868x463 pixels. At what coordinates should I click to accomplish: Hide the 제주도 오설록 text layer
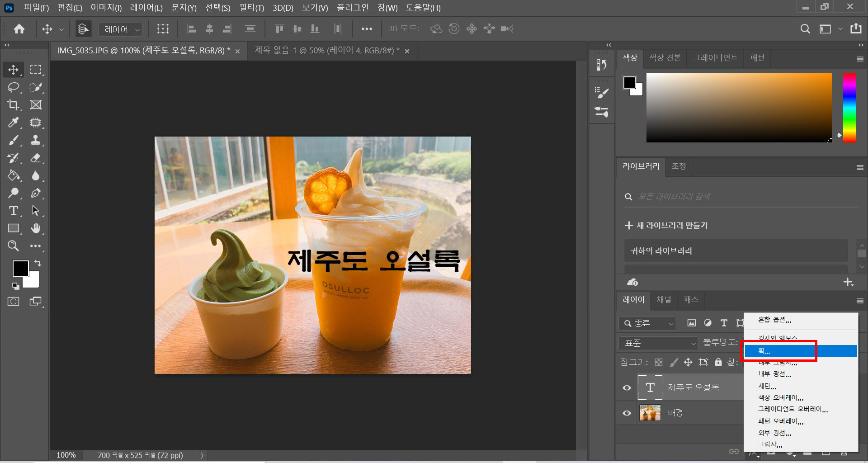627,388
